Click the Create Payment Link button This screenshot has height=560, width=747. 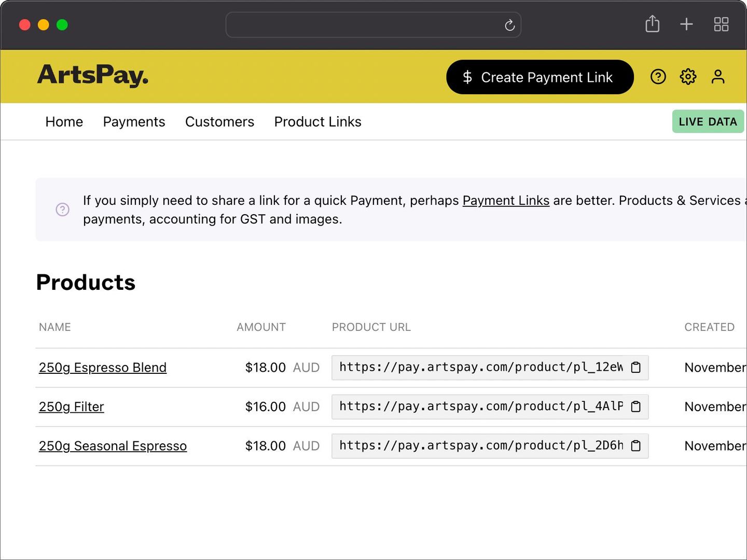pyautogui.click(x=539, y=77)
